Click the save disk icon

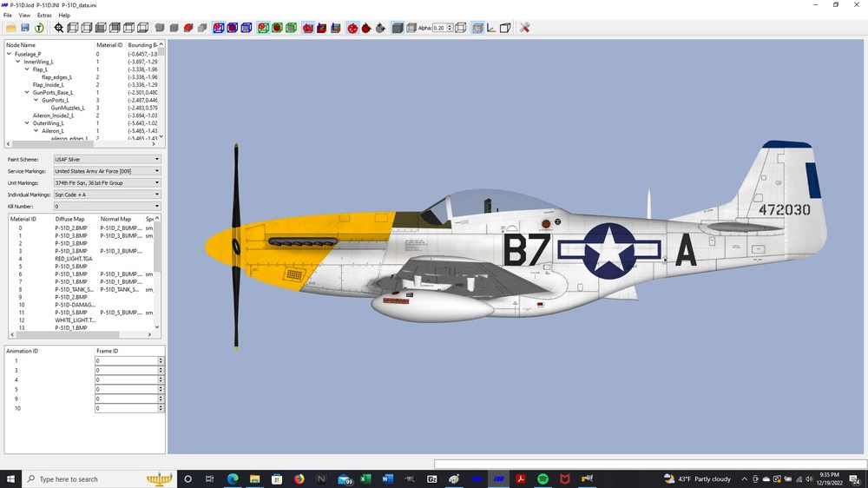pos(25,28)
